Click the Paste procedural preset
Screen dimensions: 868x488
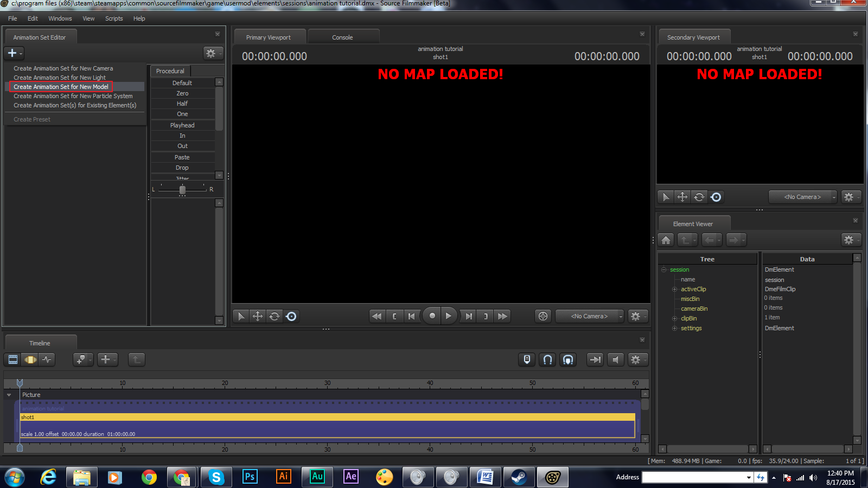point(182,157)
